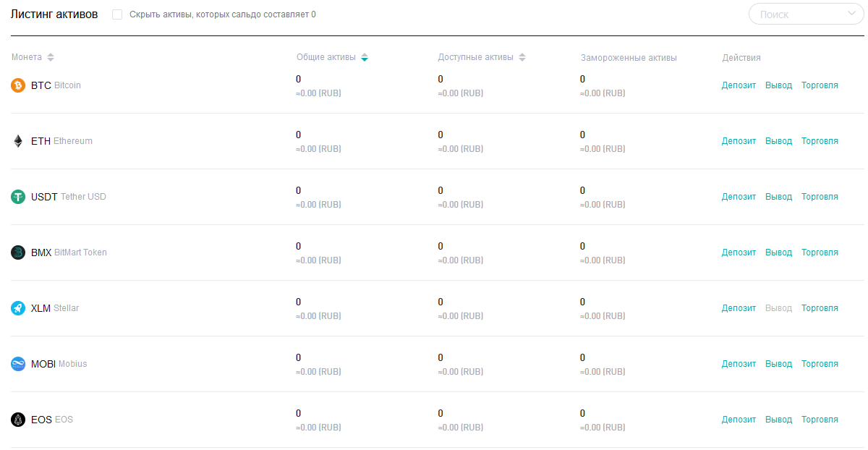Sort by Доступные активы column
868x450 pixels.
522,58
